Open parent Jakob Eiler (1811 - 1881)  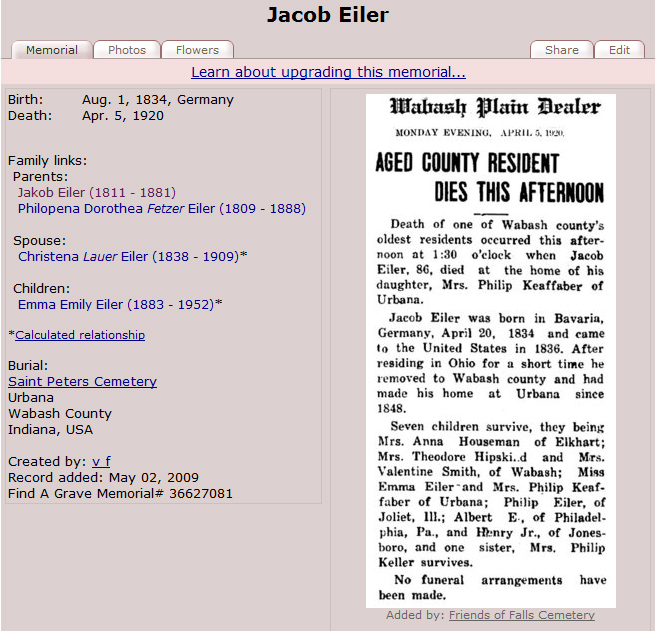point(96,192)
